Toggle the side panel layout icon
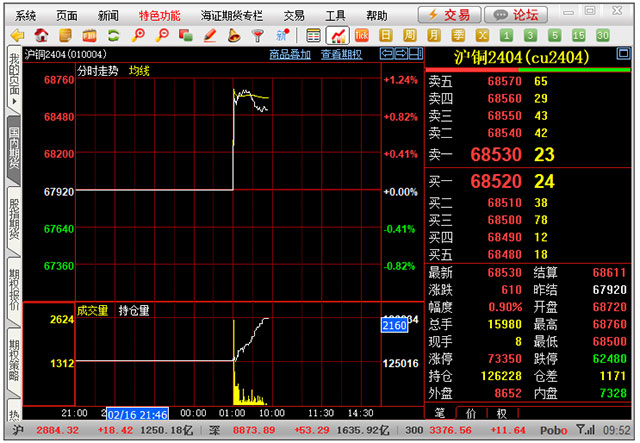Viewport: 640px width, 443px height. [416, 53]
